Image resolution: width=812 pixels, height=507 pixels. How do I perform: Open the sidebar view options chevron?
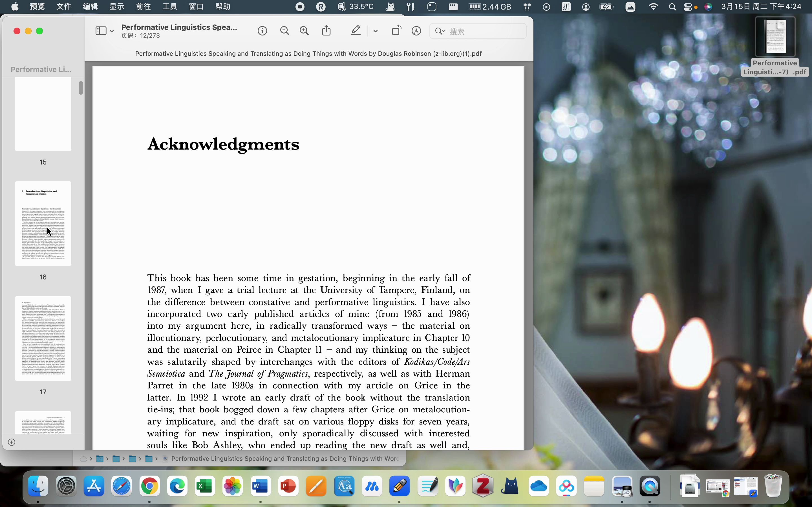[x=112, y=31]
